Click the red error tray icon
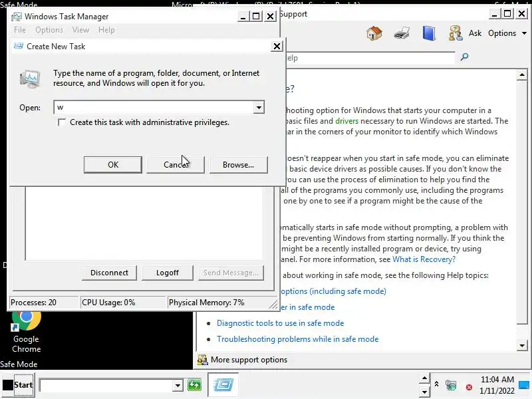 point(469,387)
